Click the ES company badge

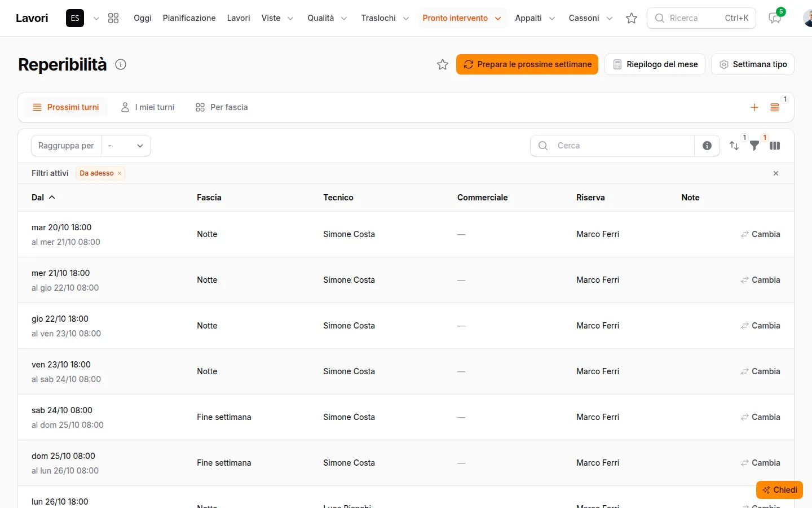(75, 18)
